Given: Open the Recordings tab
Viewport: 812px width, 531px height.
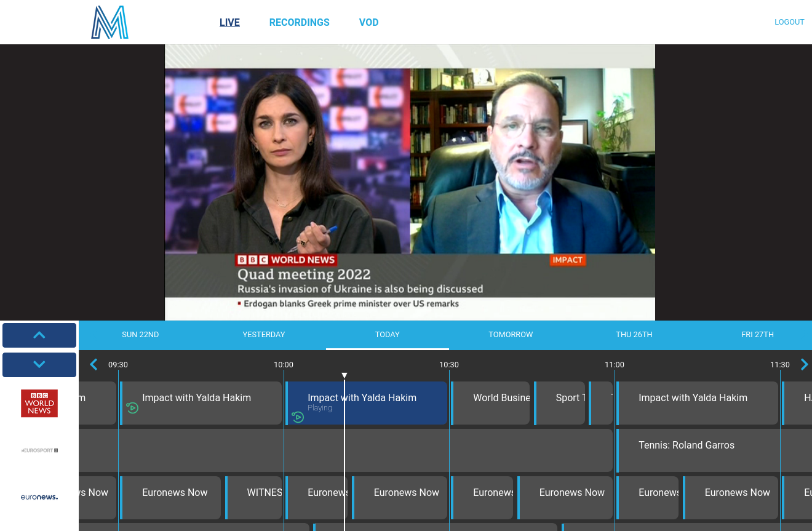Looking at the screenshot, I should point(299,23).
